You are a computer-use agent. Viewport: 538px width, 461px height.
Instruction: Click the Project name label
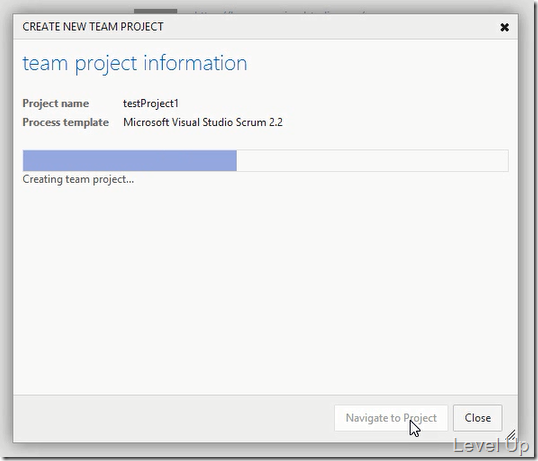56,103
